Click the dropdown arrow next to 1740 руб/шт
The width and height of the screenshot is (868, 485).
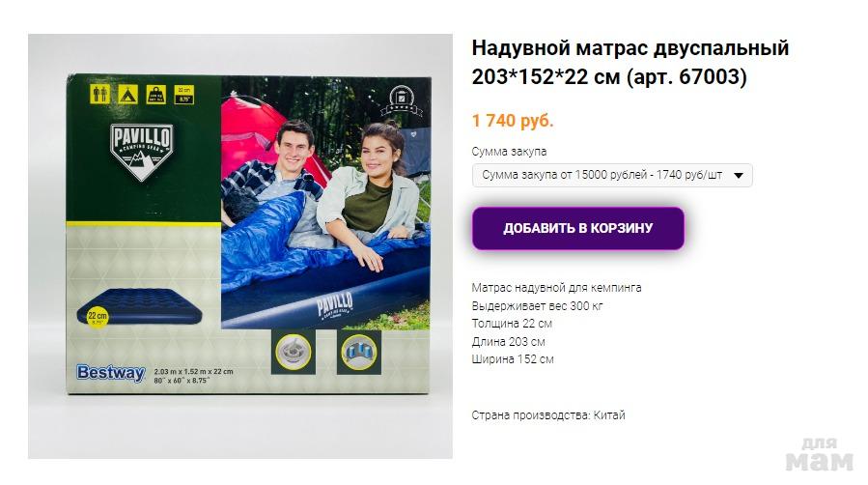pos(738,176)
